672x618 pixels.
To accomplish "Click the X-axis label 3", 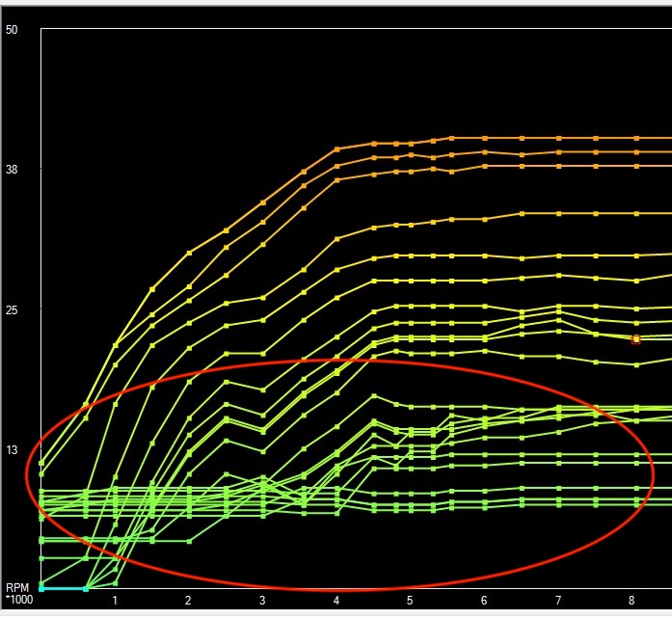I will point(262,601).
